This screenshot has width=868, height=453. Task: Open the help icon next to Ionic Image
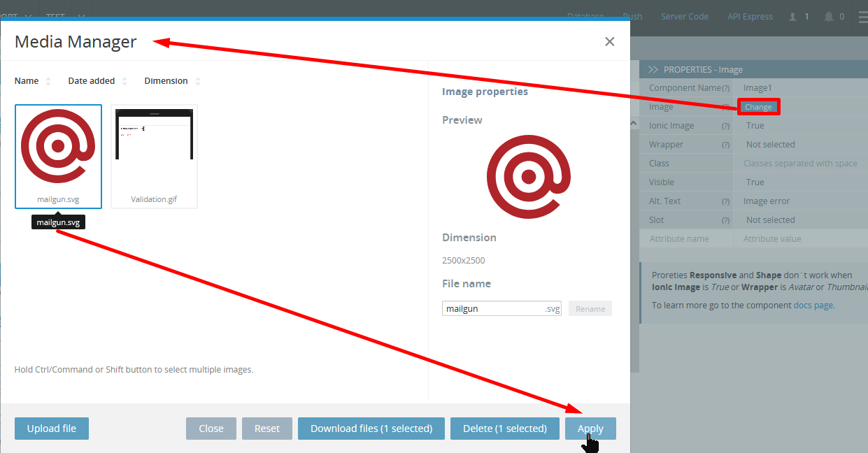click(725, 127)
